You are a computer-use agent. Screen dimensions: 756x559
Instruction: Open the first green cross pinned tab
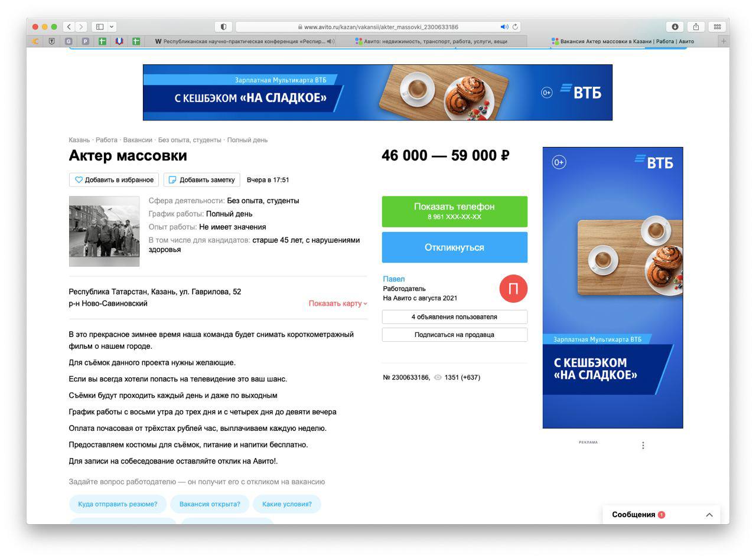(x=102, y=41)
